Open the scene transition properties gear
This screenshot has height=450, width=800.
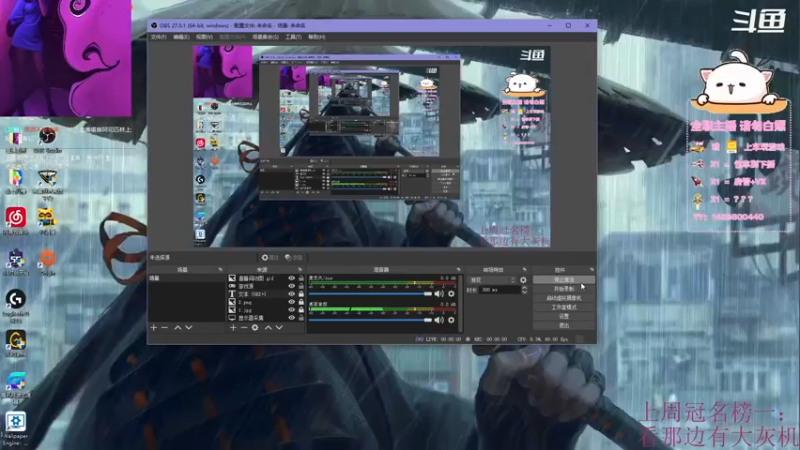[523, 280]
